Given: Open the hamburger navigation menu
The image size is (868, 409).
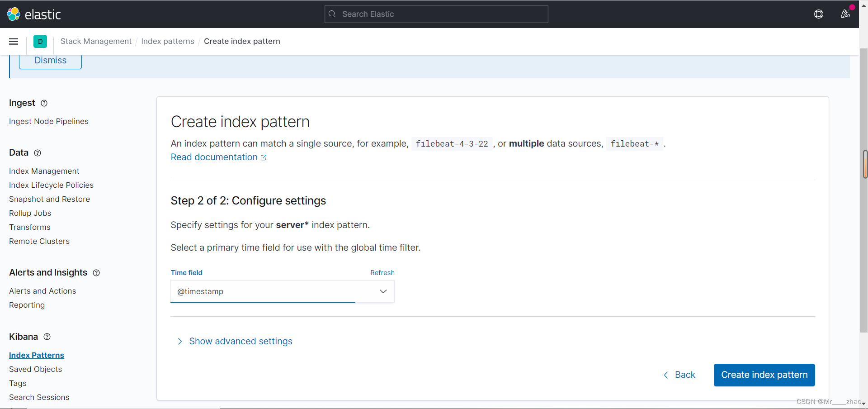Looking at the screenshot, I should (14, 42).
